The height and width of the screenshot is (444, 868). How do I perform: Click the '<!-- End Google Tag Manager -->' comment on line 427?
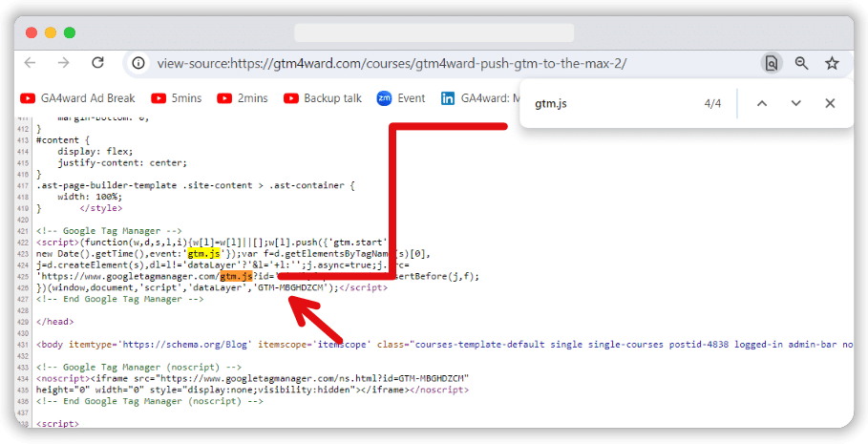tap(120, 299)
